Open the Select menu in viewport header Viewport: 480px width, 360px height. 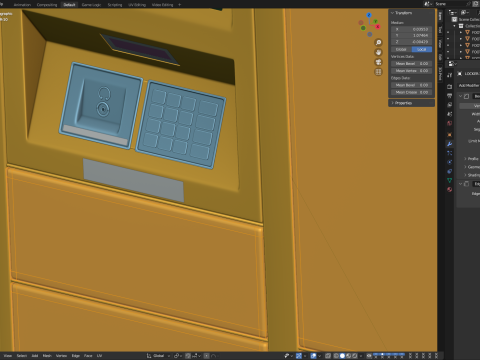coord(22,356)
